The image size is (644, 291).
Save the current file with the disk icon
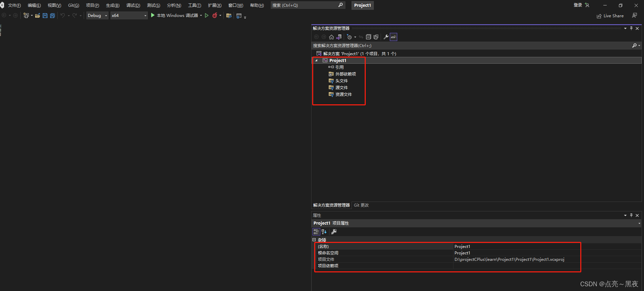coord(45,16)
